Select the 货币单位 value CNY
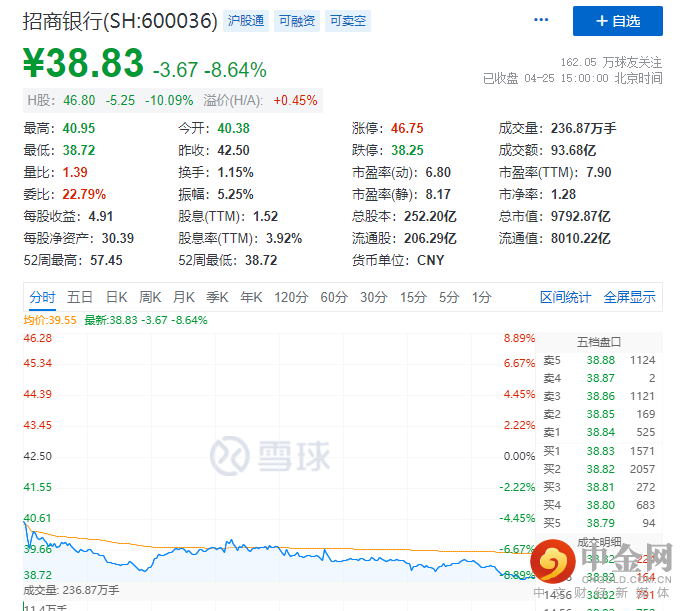687x611 pixels. [431, 260]
